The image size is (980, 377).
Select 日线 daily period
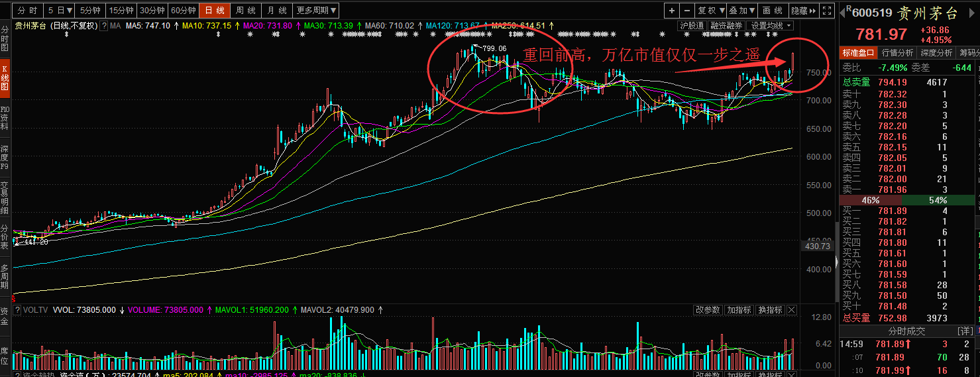point(215,11)
